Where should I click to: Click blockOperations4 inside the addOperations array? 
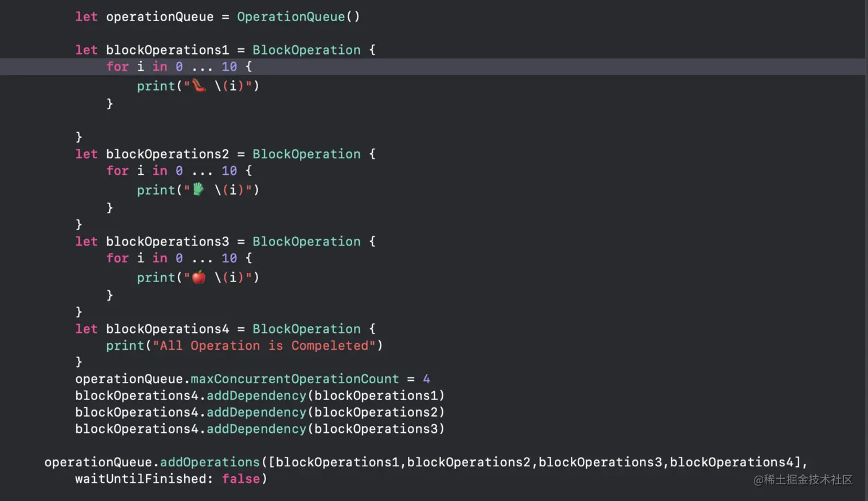(x=731, y=462)
